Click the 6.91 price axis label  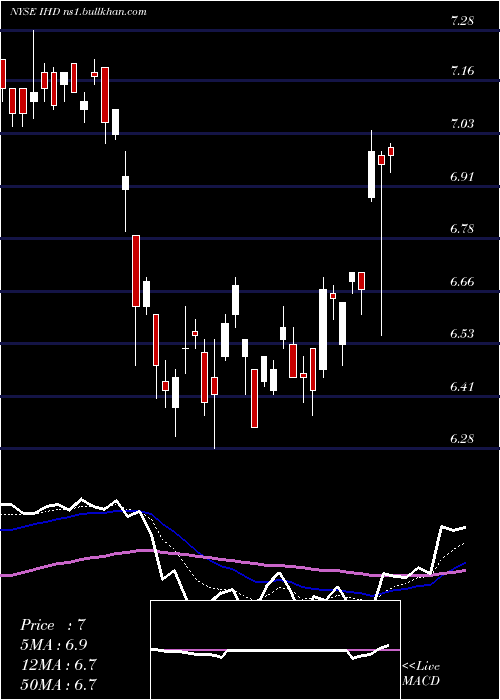tap(462, 176)
